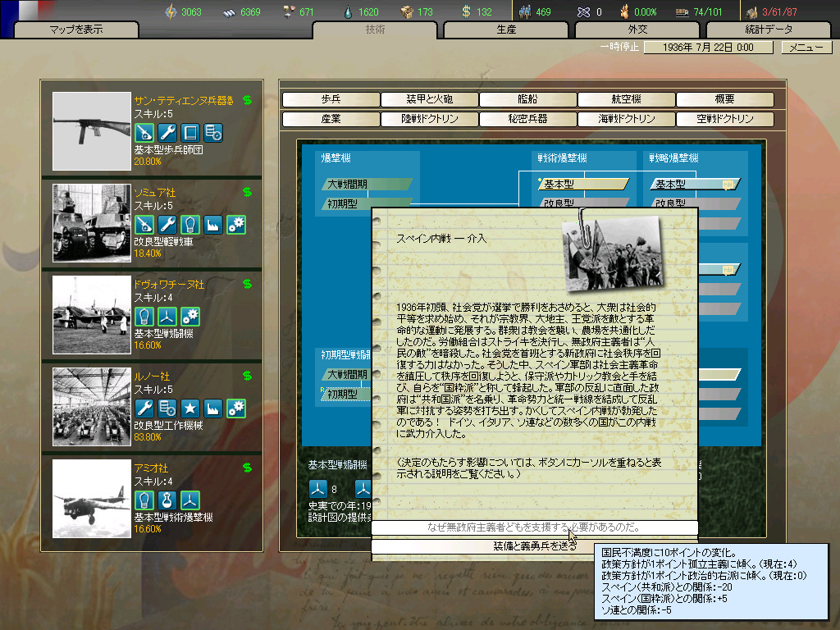The height and width of the screenshot is (630, 840).
Task: Select the 航空機 technology category
Action: [x=626, y=99]
